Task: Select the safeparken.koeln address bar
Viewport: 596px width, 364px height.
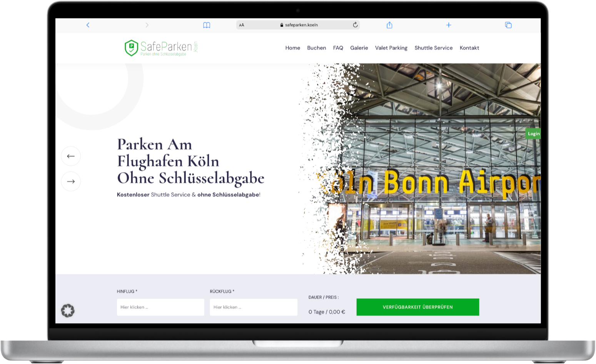Action: pyautogui.click(x=299, y=25)
